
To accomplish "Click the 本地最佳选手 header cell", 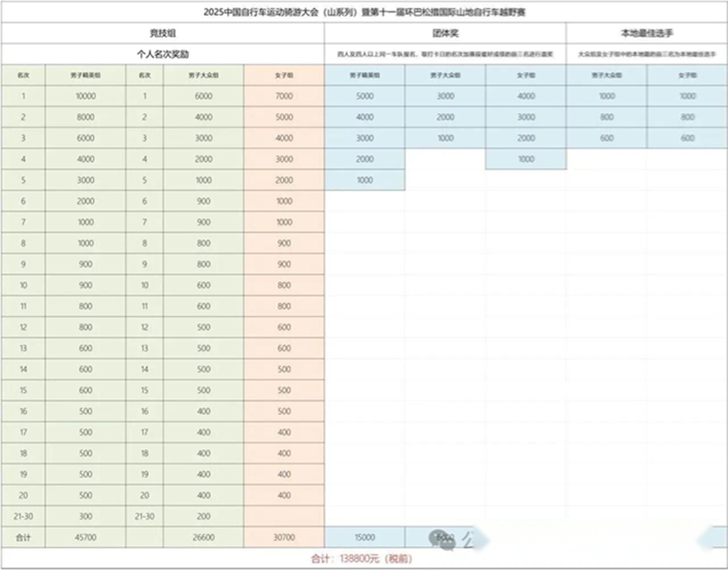I will [647, 33].
